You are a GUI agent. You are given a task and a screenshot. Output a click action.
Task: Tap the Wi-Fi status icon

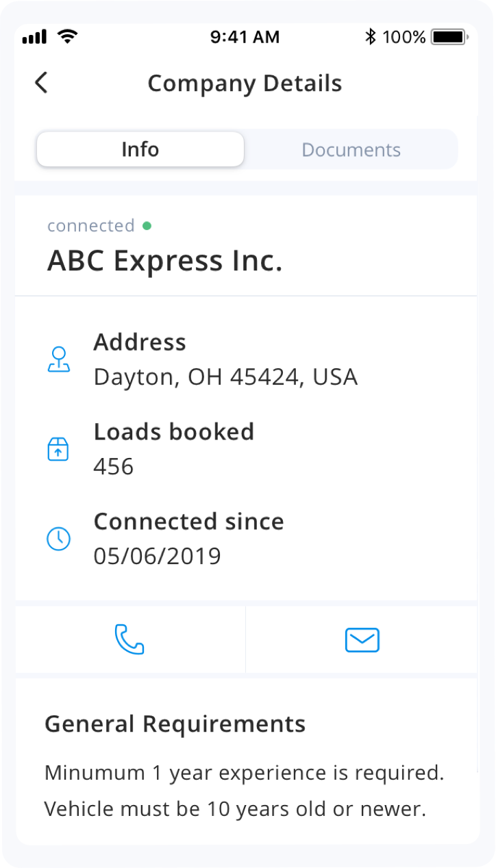pyautogui.click(x=67, y=37)
